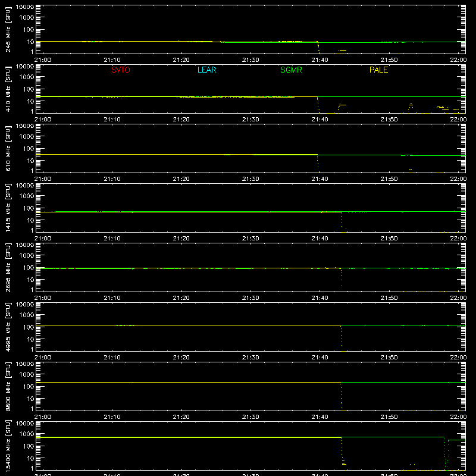Select the 410 MHz [SFU] axis title
This screenshot has width=476, height=476.
tap(8, 89)
